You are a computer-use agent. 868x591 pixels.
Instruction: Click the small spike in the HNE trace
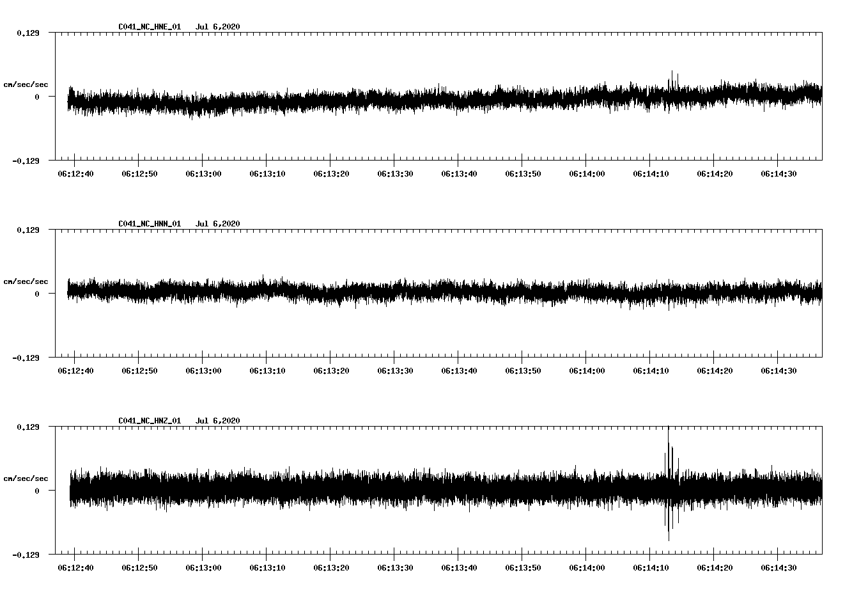tap(673, 82)
